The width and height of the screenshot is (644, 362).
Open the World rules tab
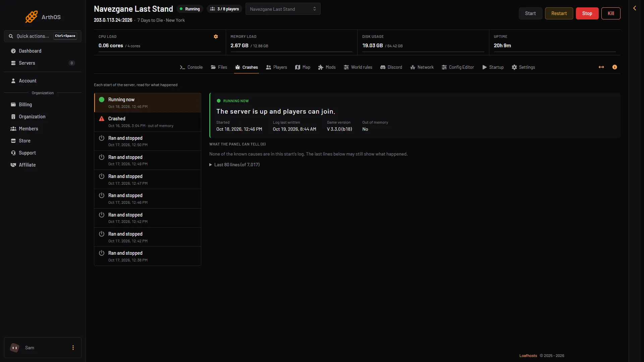(358, 67)
